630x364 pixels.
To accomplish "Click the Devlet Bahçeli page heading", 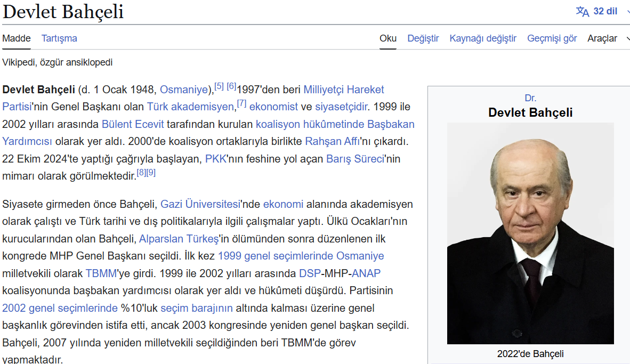I will [x=63, y=11].
